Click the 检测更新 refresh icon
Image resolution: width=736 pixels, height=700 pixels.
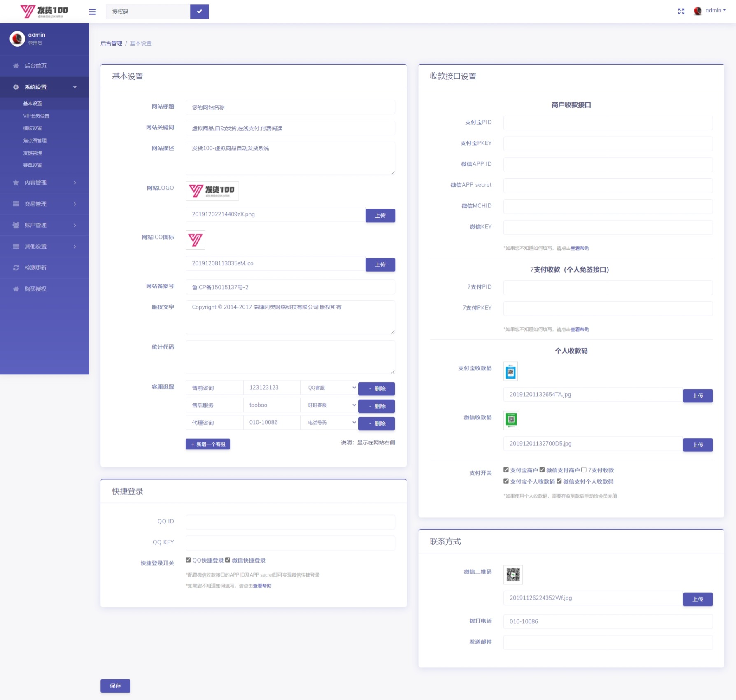pos(16,268)
